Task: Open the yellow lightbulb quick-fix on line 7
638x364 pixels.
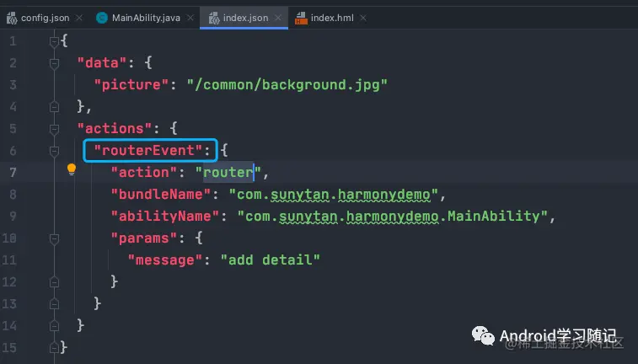Action: tap(72, 169)
